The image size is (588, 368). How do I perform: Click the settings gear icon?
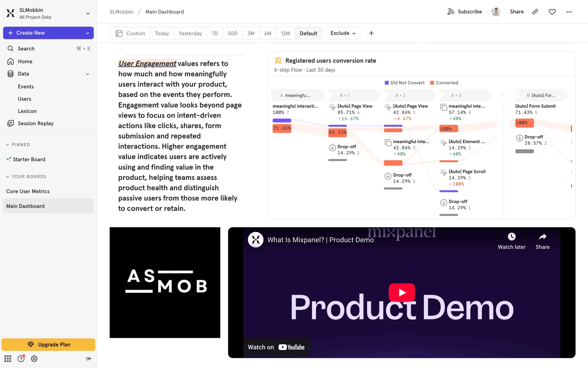coord(34,358)
